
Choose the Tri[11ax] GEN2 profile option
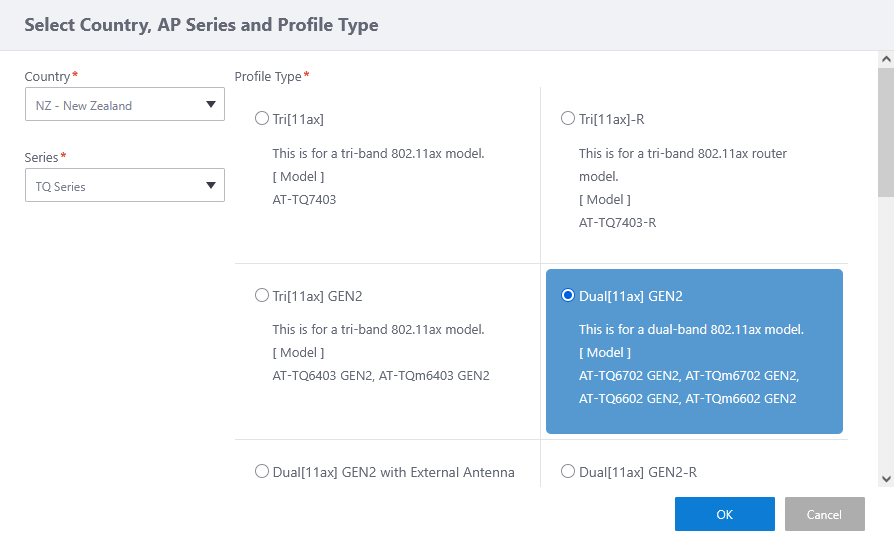pyautogui.click(x=262, y=296)
